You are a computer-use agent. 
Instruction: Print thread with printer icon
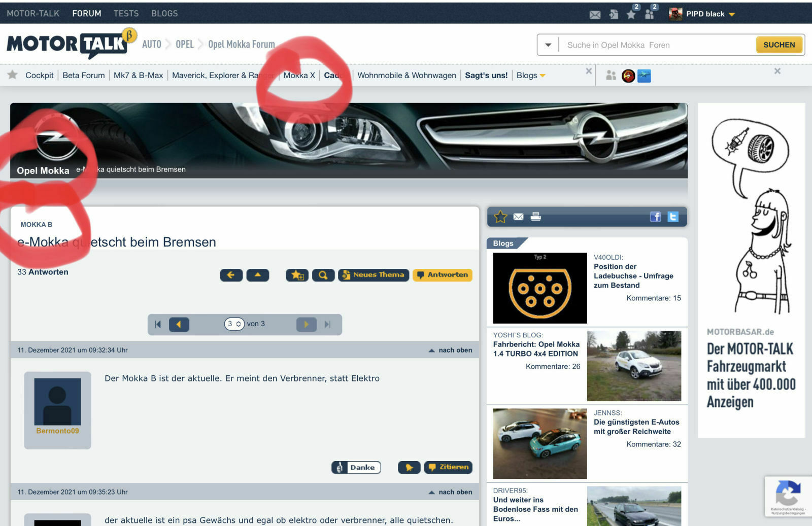coord(535,217)
